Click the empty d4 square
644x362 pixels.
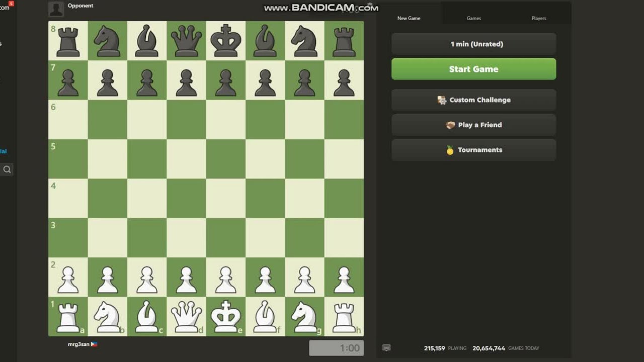click(186, 199)
